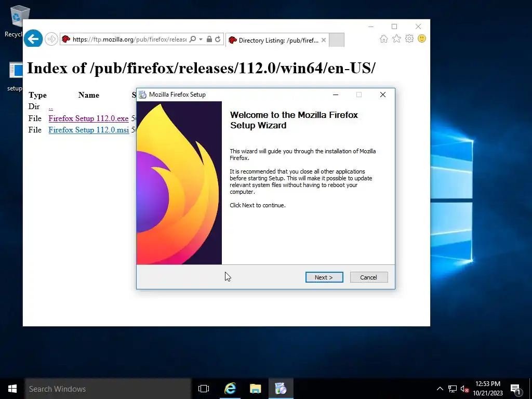Click Next to continue Firefox setup
Viewport: 532px width, 399px height.
click(x=324, y=277)
